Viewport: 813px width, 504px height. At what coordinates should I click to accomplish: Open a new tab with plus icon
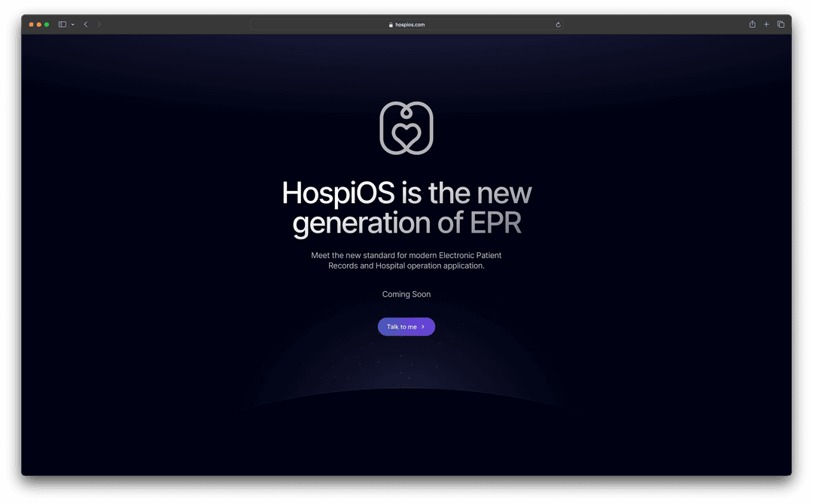[x=766, y=25]
